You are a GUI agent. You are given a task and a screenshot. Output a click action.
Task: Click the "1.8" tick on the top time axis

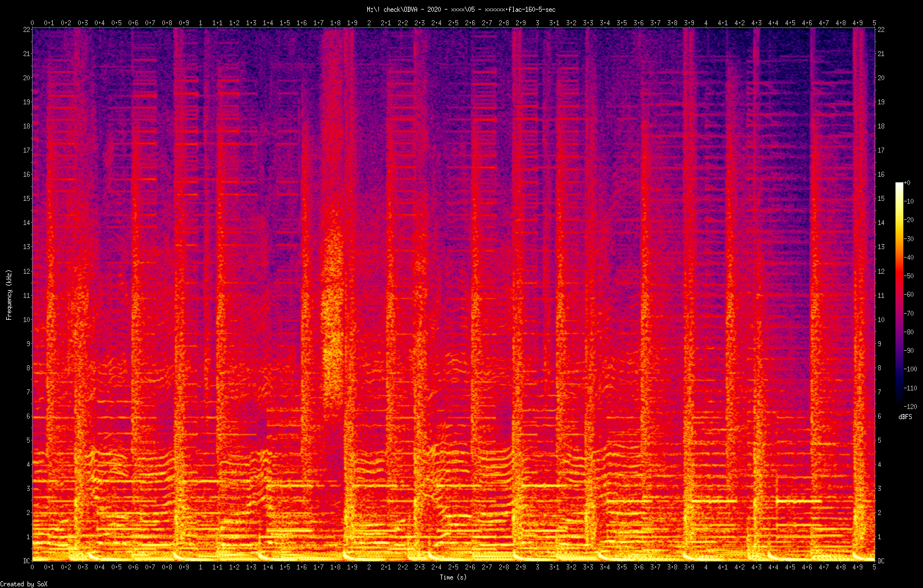tap(335, 23)
